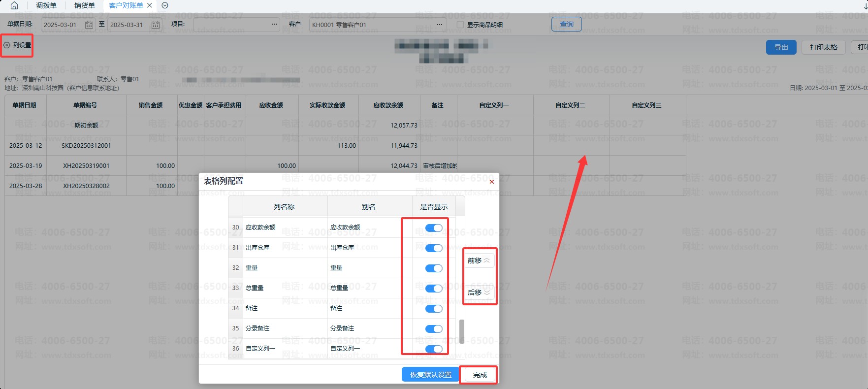Click the dialog table's vertical scrollbar thumb
The height and width of the screenshot is (389, 868).
(x=462, y=331)
